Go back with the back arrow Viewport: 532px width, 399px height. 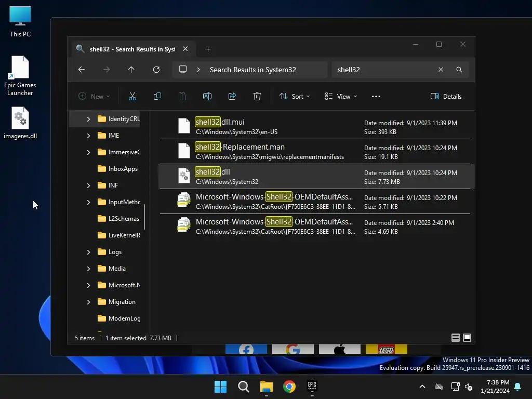pyautogui.click(x=82, y=70)
